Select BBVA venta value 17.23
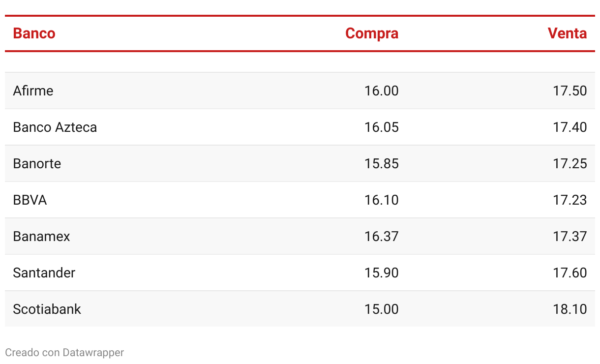The height and width of the screenshot is (364, 600). 570,200
